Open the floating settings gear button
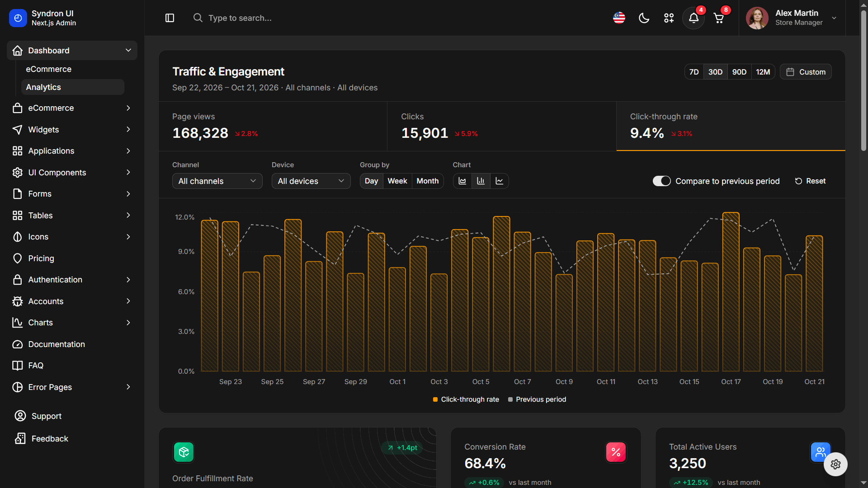 click(x=835, y=464)
